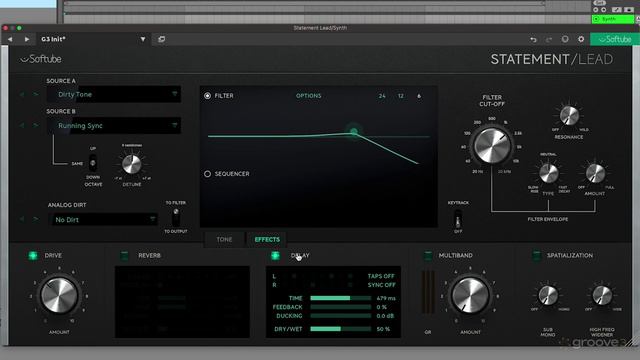This screenshot has height=360, width=640.
Task: Click the Sub Mono knob
Action: coord(548,296)
